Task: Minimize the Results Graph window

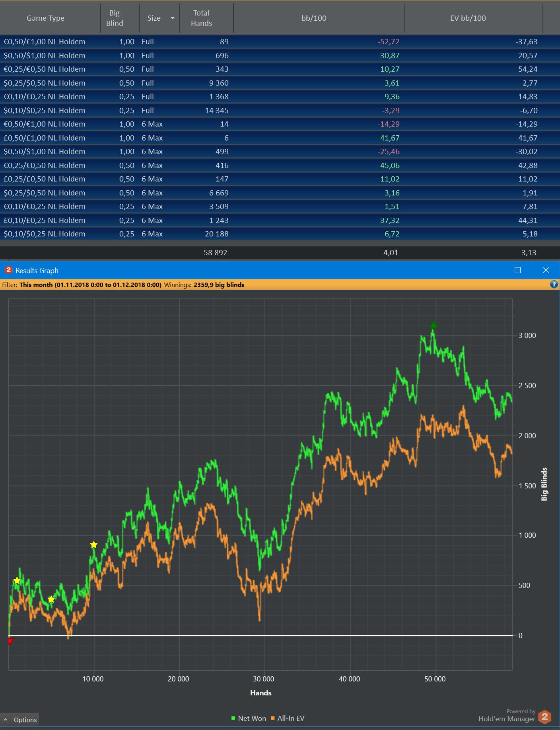Action: (490, 270)
